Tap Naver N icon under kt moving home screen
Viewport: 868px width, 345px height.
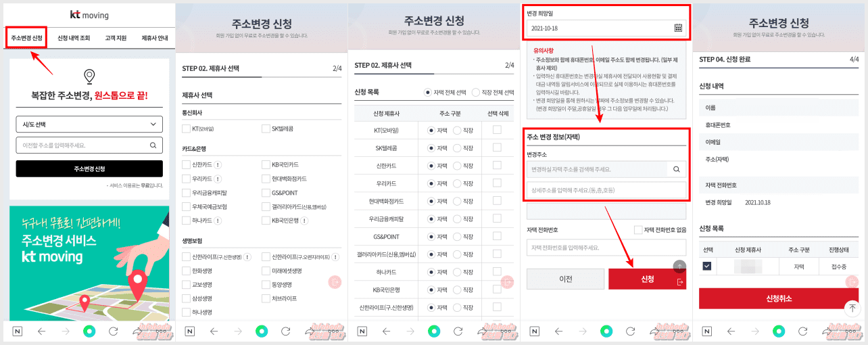click(16, 331)
